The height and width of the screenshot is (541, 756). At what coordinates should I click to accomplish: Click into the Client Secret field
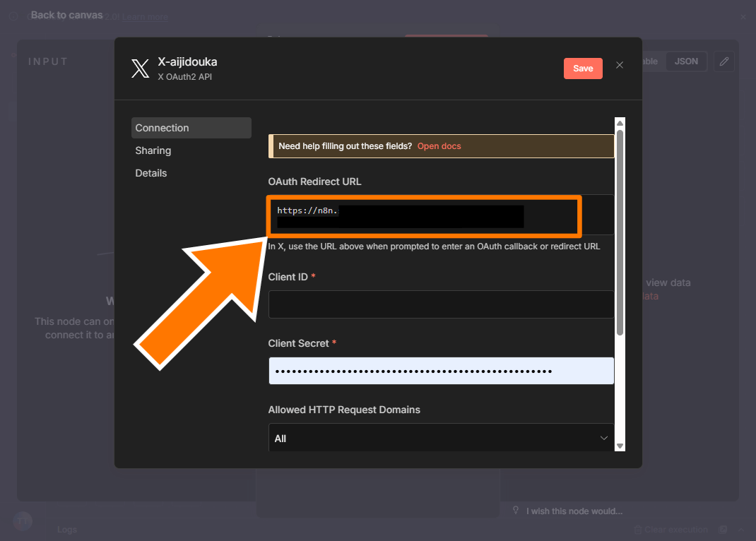click(x=441, y=371)
